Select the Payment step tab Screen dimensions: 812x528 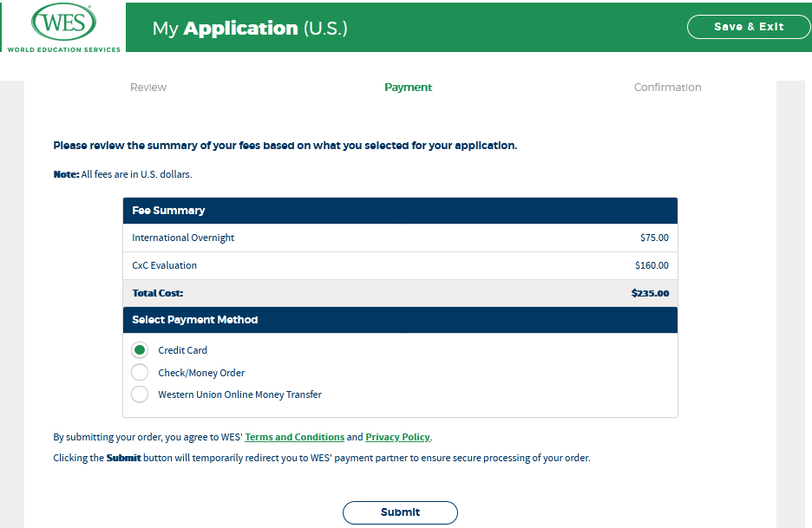point(408,88)
